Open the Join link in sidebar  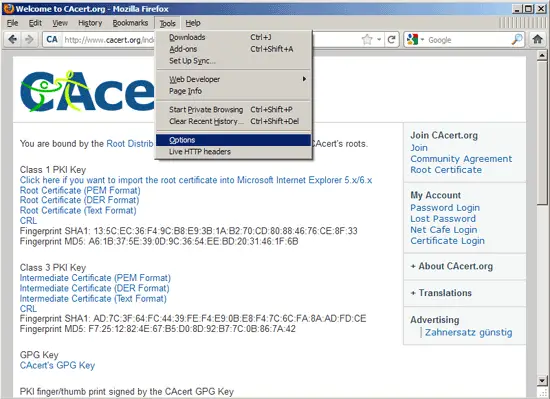tap(419, 148)
